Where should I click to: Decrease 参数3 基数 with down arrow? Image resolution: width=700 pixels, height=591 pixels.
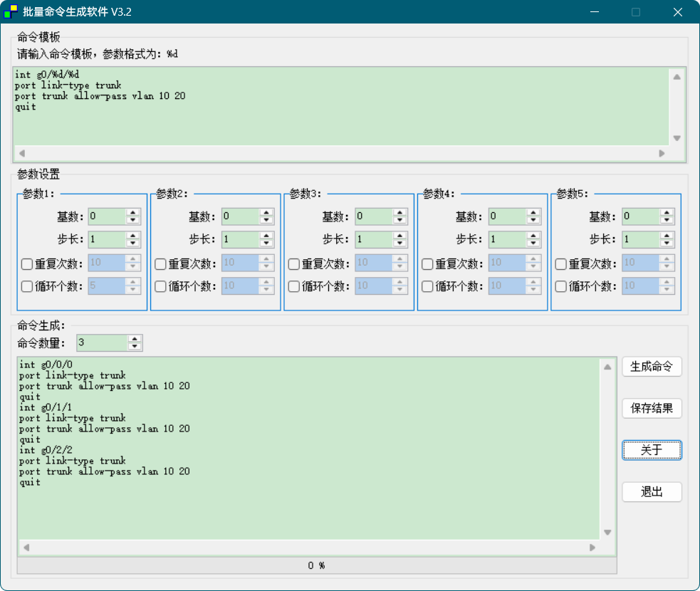(399, 221)
